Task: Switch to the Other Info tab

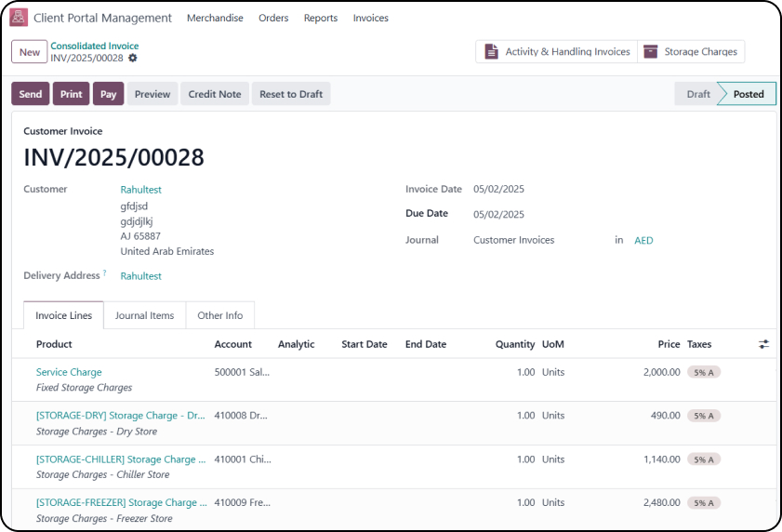Action: point(220,315)
